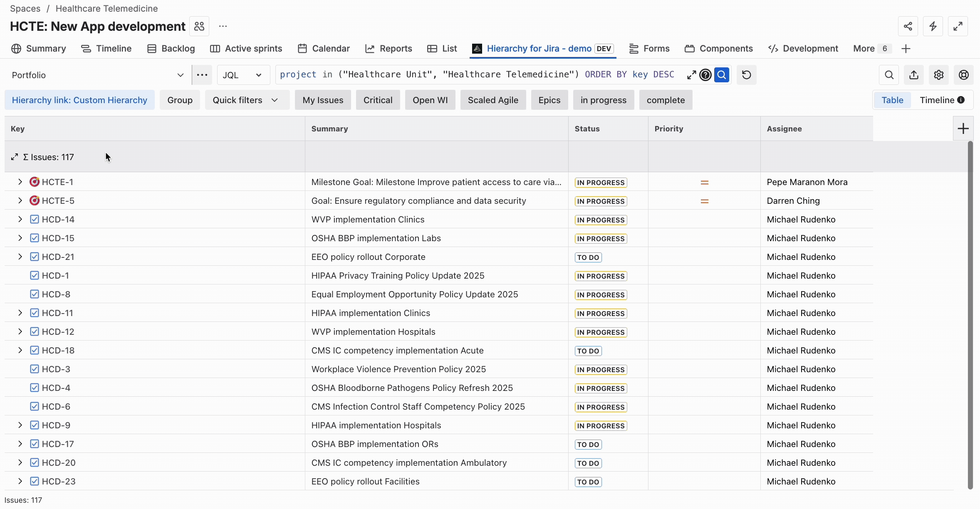
Task: Expand the HCTE-5 row
Action: click(20, 200)
